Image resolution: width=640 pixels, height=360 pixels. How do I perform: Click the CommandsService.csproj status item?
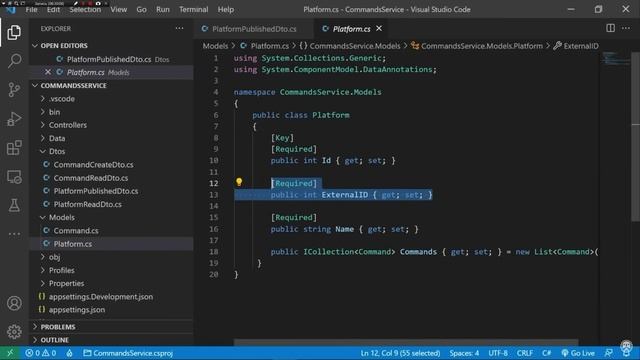[x=128, y=353]
